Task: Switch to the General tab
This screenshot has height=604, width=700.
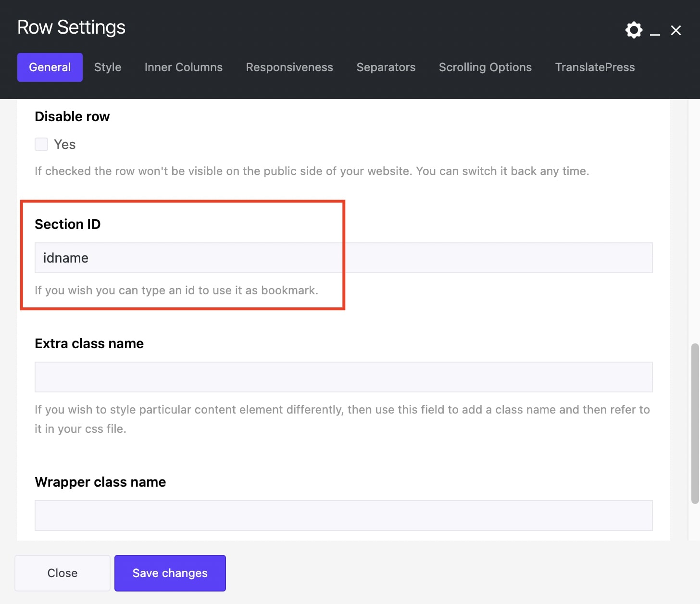Action: tap(50, 67)
